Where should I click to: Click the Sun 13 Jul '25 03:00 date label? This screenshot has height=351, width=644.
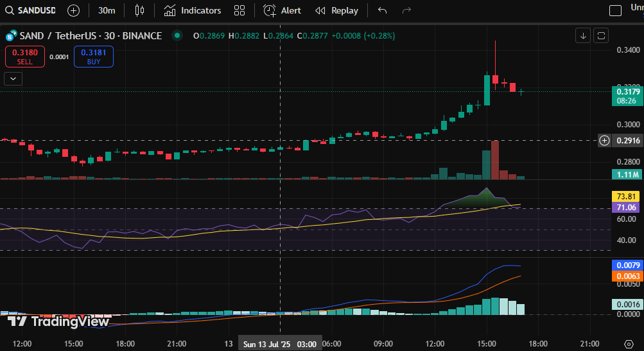pos(280,344)
